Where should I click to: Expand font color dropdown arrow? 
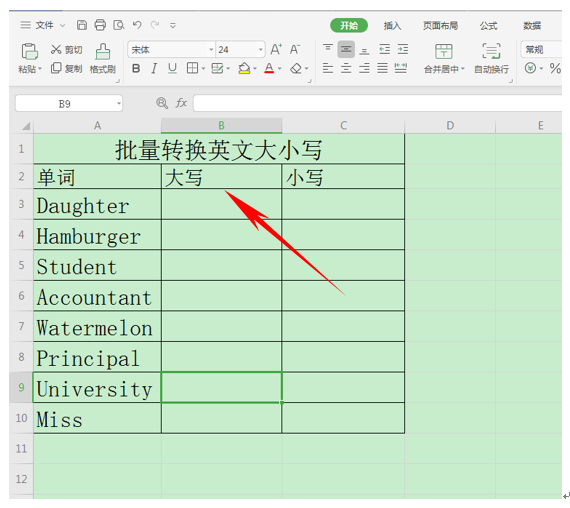coord(280,68)
